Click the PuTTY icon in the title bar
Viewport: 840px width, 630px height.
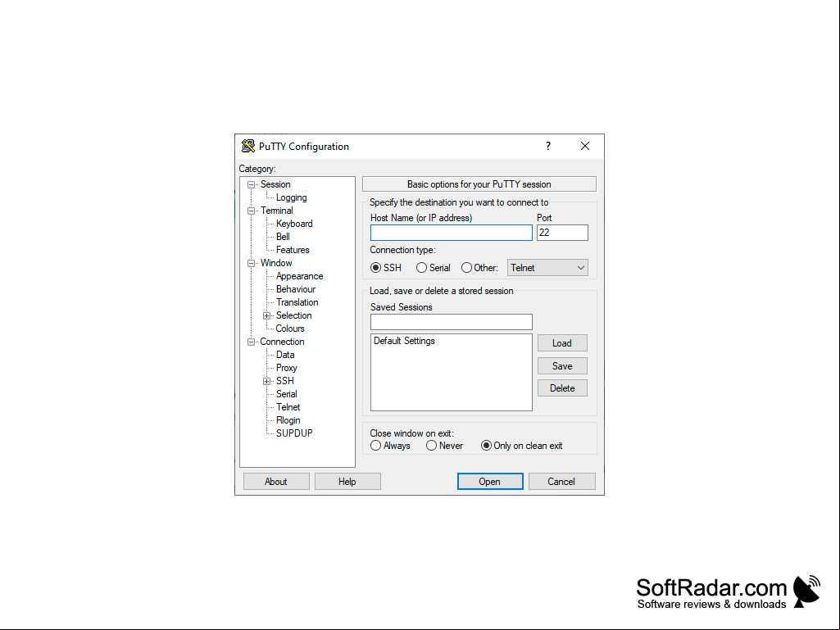pyautogui.click(x=248, y=147)
